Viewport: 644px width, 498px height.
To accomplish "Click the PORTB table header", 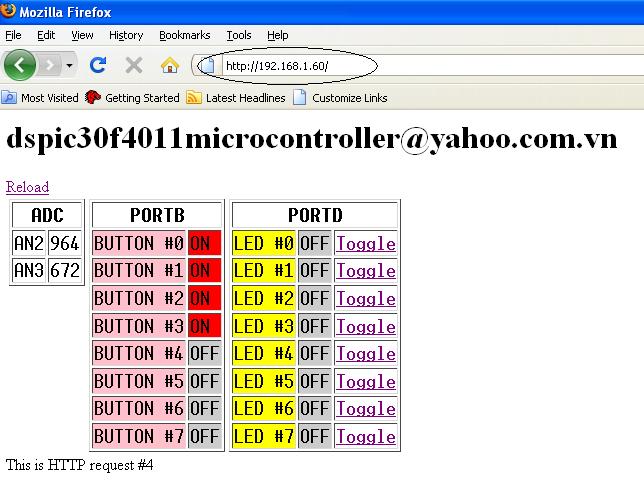I will click(157, 215).
